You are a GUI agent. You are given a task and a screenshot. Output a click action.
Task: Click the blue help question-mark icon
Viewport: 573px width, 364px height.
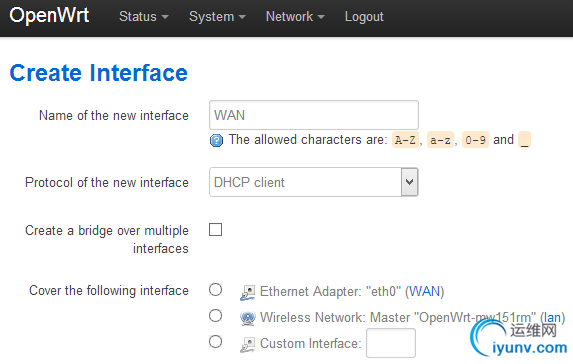pos(216,140)
